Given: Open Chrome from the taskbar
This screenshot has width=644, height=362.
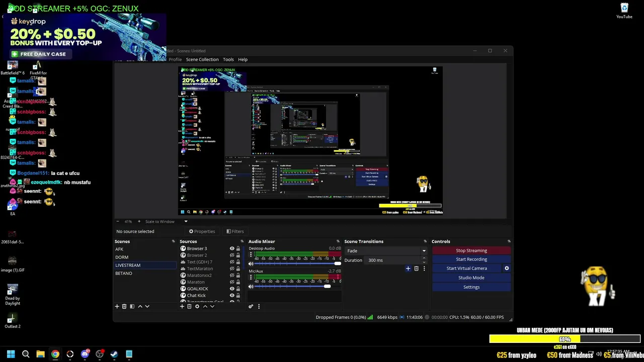Looking at the screenshot, I should 55,354.
